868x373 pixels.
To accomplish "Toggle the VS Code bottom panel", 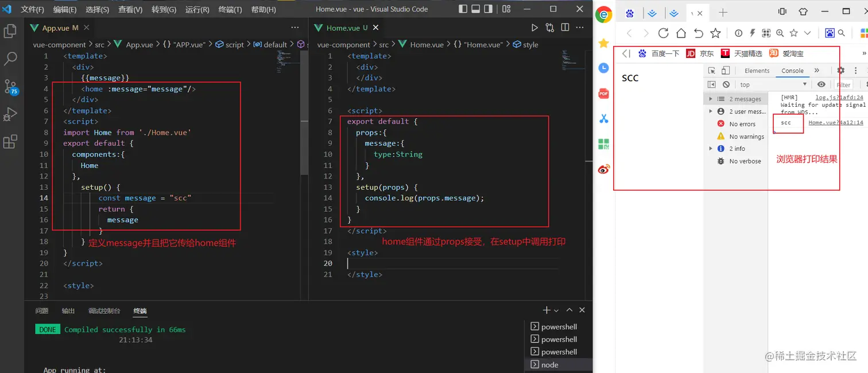I will coord(475,9).
